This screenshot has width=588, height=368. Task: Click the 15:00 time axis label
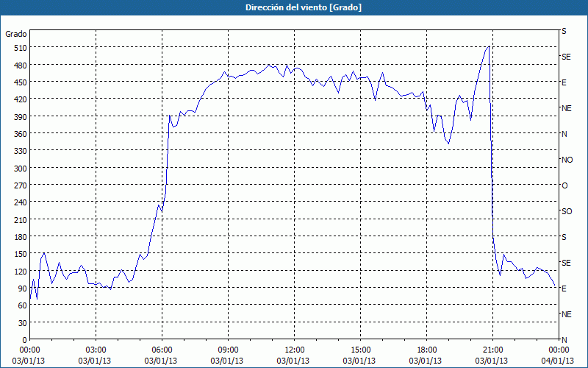coord(360,350)
